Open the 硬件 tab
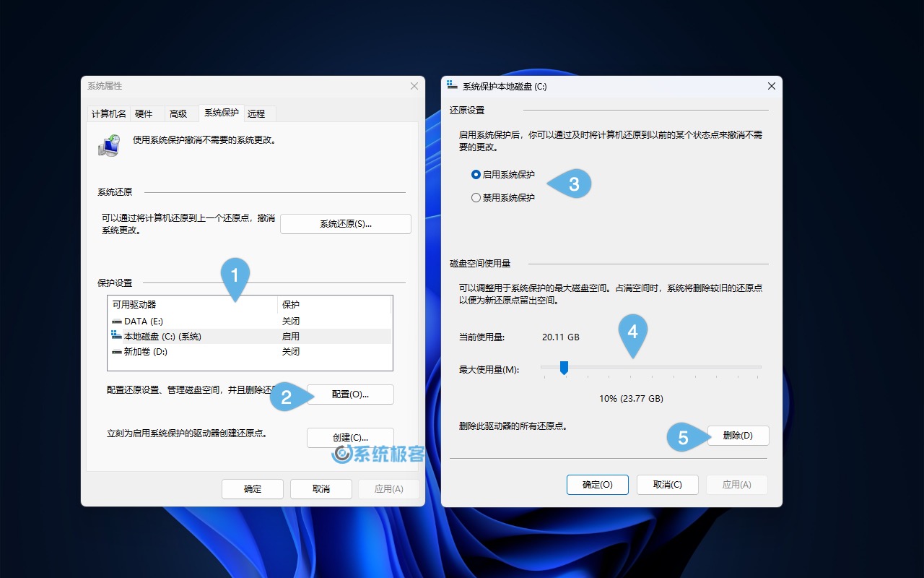924x578 pixels. coord(144,113)
